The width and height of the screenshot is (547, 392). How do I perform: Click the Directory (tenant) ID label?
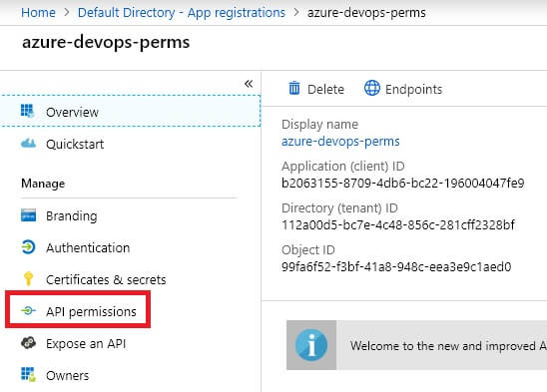[x=339, y=207]
